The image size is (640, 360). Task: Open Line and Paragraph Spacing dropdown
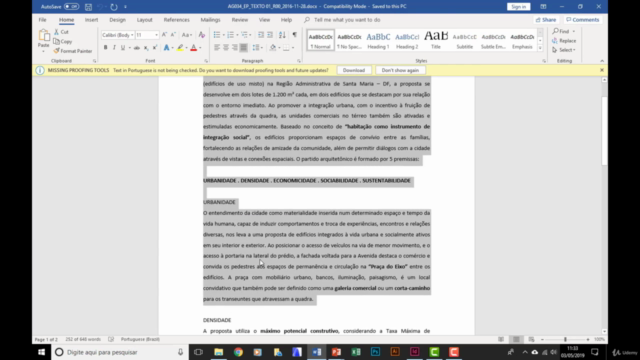(x=257, y=48)
